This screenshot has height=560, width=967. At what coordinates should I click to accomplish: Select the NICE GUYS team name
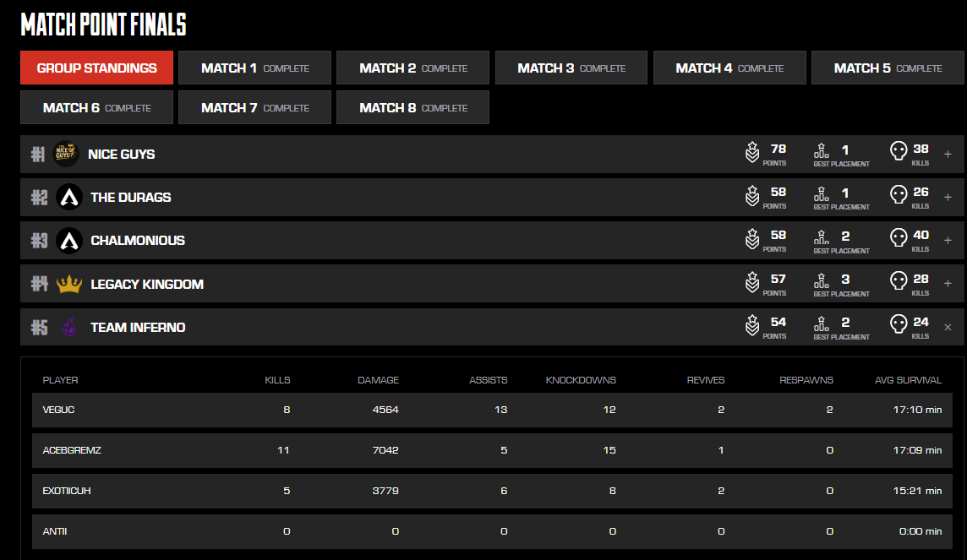point(122,154)
